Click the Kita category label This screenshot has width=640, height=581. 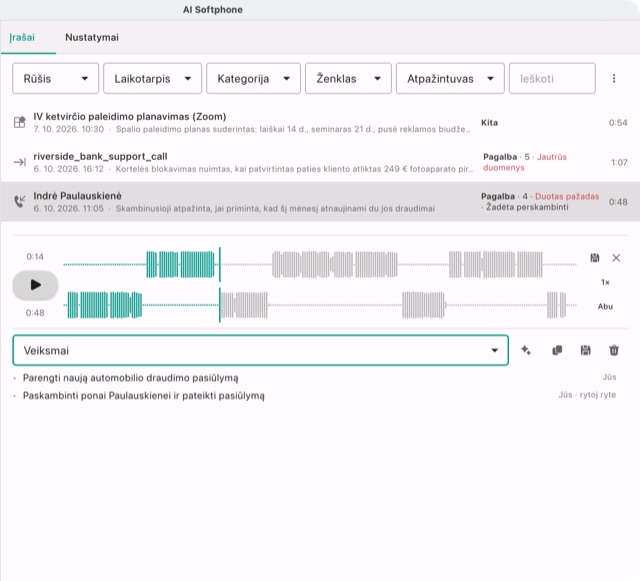pos(489,122)
